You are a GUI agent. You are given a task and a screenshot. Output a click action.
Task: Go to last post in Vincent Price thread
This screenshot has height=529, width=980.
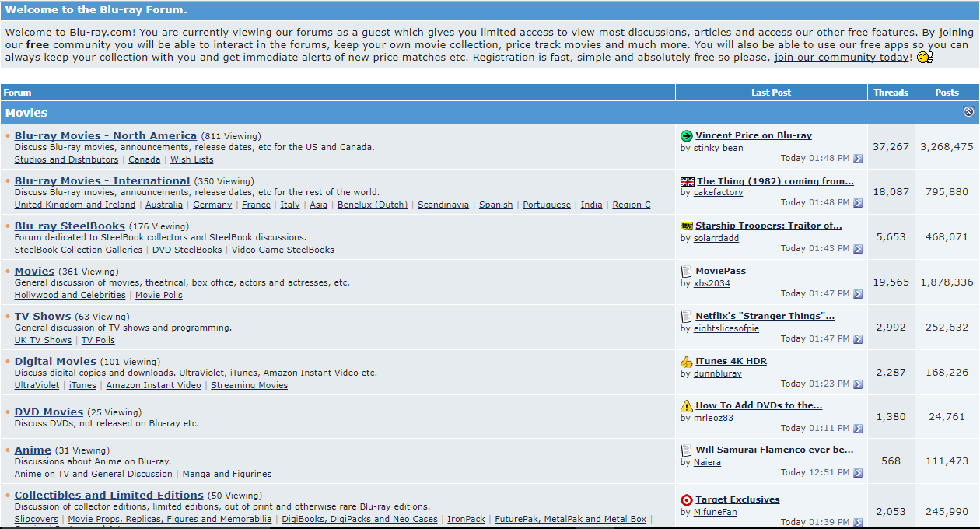[x=858, y=159]
